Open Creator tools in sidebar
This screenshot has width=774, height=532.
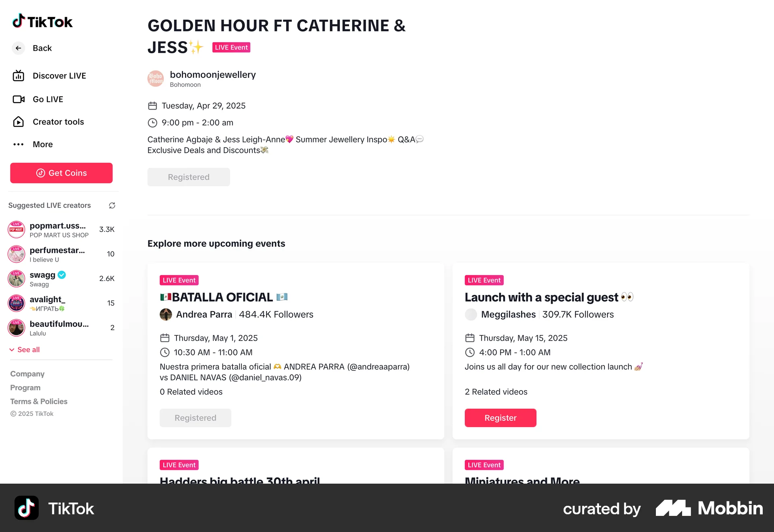(58, 122)
